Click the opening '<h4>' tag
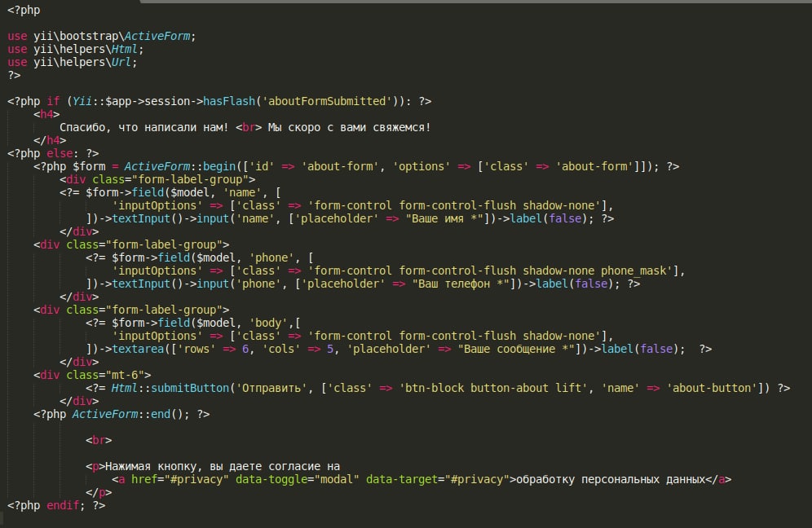812x528 pixels. pos(46,114)
